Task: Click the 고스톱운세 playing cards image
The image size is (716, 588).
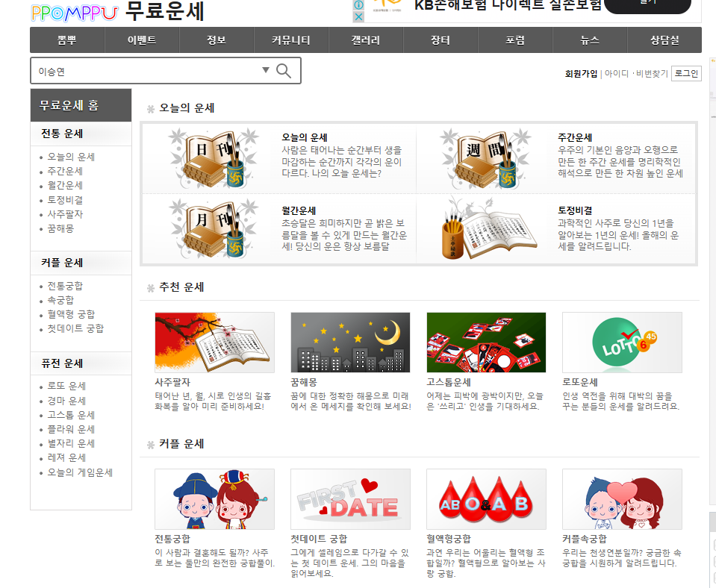Action: [486, 342]
